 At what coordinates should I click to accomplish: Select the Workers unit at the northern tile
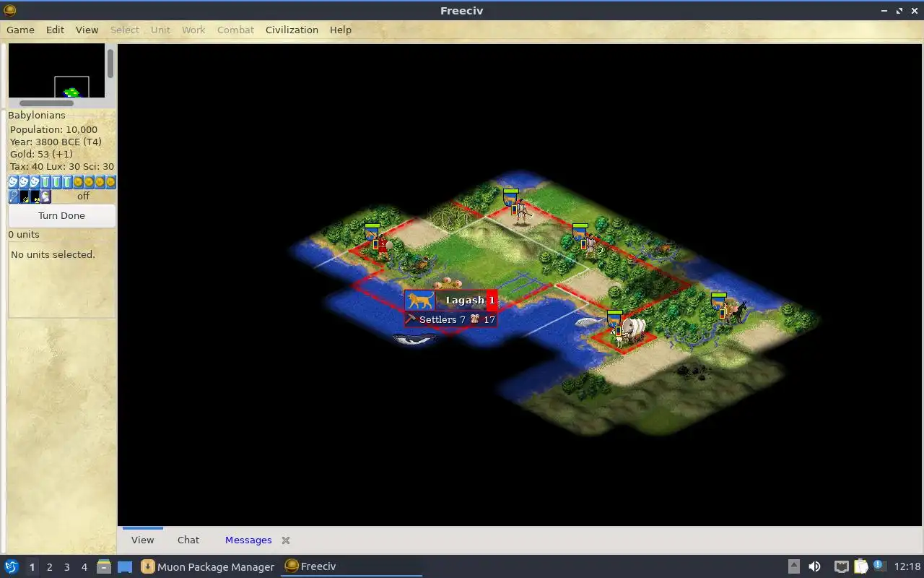(x=521, y=210)
